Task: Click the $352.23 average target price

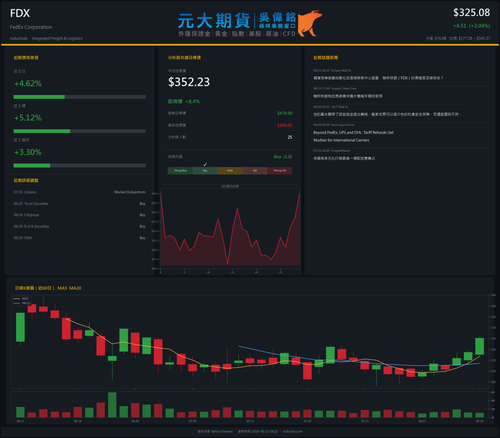Action: click(189, 82)
